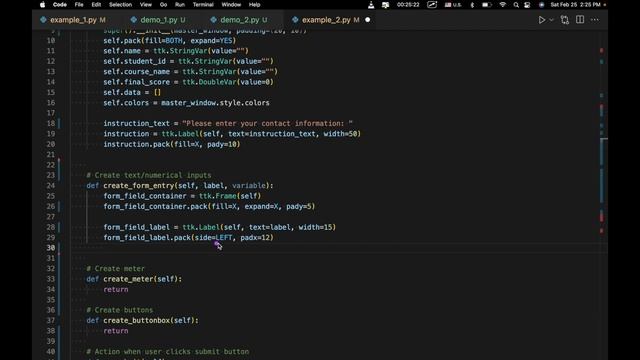Click the Sat Feb 25 2:25 PM clock
The height and width of the screenshot is (360, 640).
tap(576, 5)
